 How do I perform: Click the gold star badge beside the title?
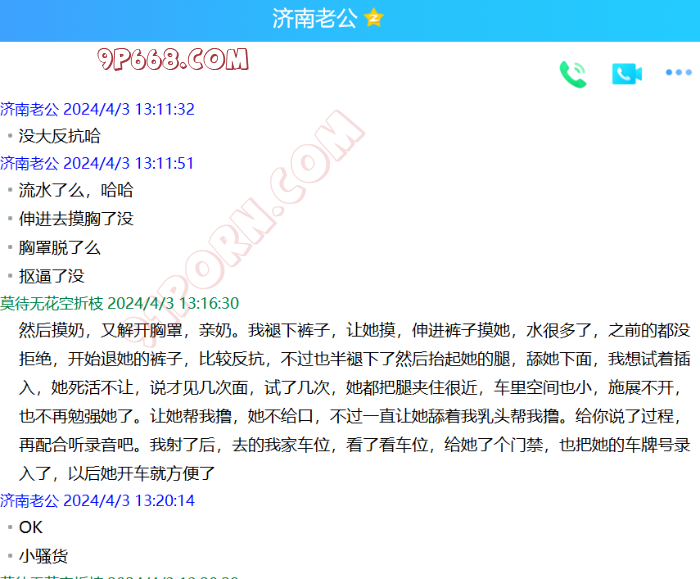pyautogui.click(x=374, y=19)
